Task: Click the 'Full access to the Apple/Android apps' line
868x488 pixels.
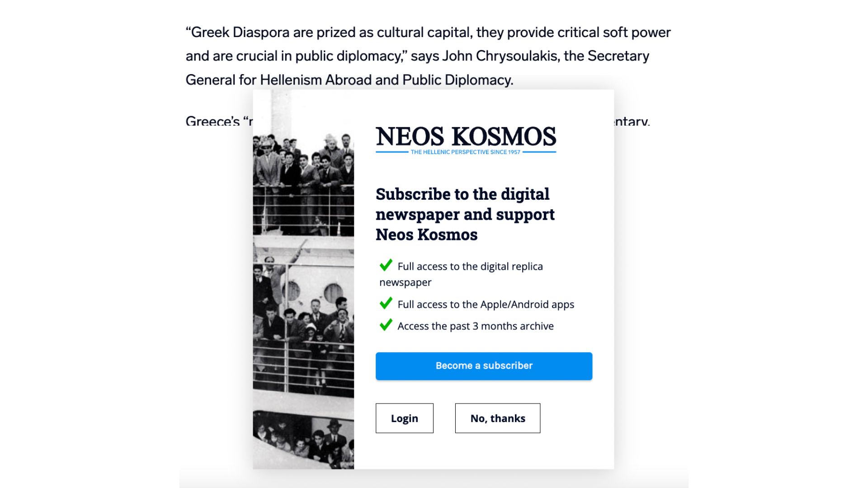Action: coord(486,305)
